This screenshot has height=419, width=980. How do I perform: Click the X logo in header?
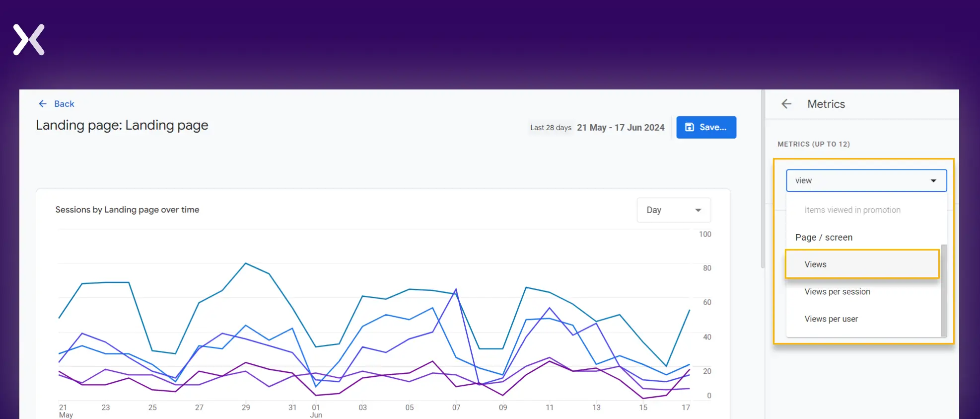[x=29, y=40]
